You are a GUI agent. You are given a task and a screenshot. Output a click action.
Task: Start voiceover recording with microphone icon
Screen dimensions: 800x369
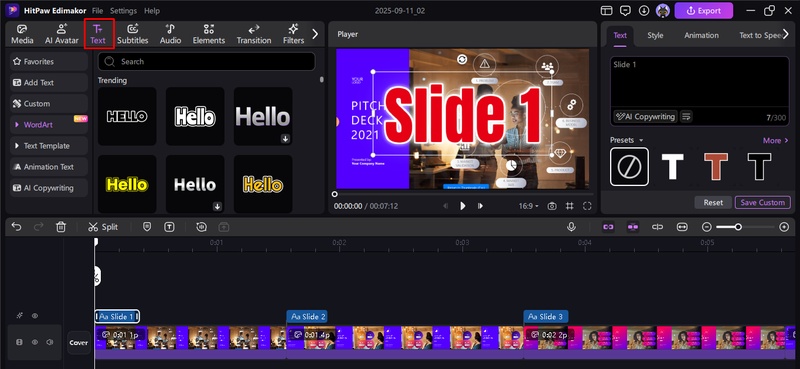pyautogui.click(x=571, y=227)
